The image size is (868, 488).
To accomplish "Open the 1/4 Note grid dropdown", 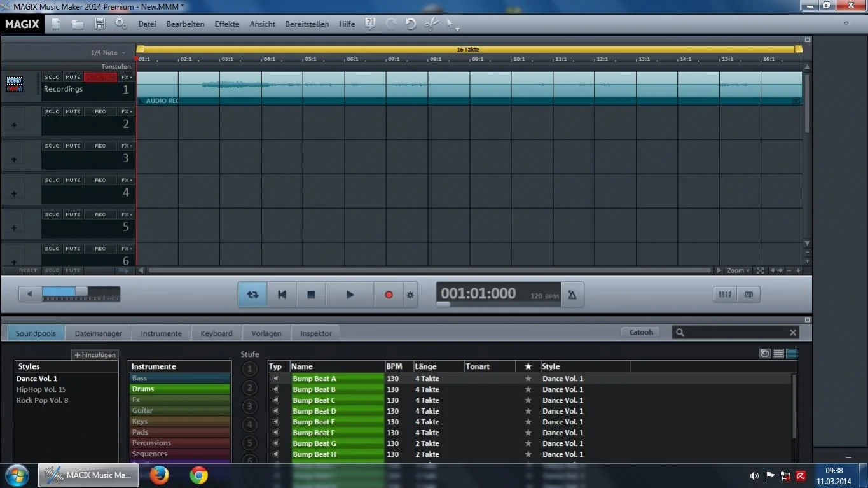I will click(x=107, y=53).
